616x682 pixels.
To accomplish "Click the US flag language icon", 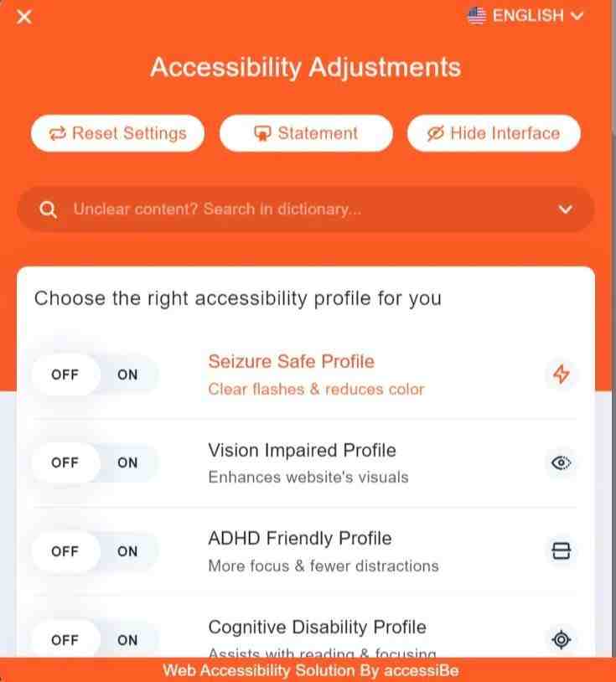I will [476, 16].
